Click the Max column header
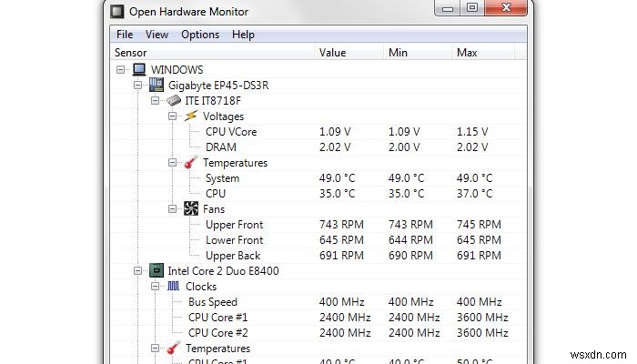This screenshot has width=637, height=364. point(483,53)
